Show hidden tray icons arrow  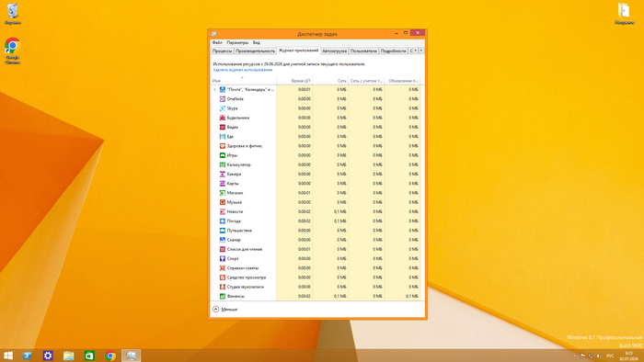(575, 356)
